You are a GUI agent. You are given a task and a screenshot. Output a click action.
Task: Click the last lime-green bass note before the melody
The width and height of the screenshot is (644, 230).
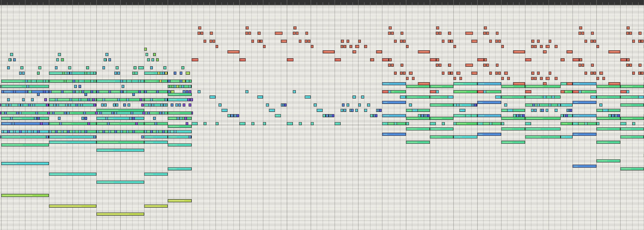(x=179, y=201)
